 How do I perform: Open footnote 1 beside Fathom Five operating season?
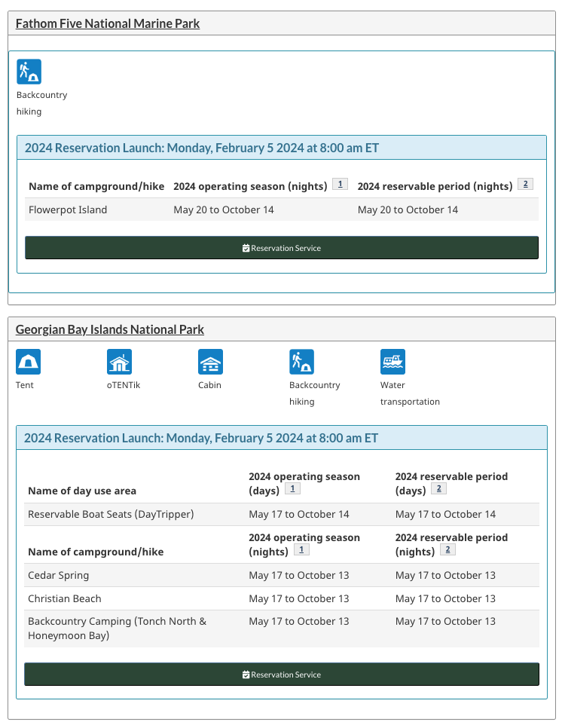(340, 185)
